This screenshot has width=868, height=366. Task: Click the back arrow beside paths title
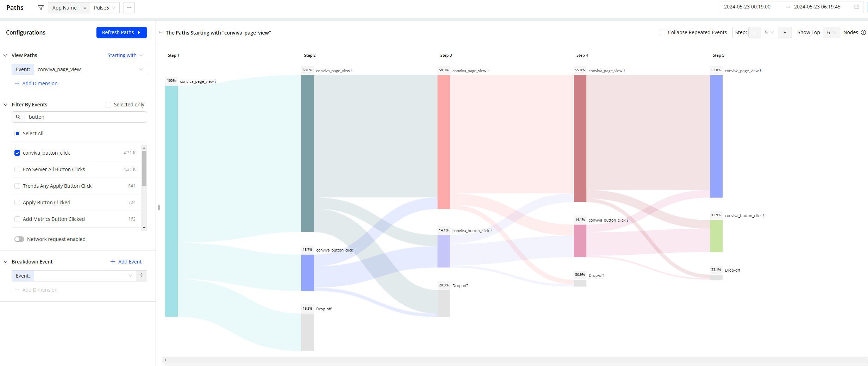tap(161, 33)
